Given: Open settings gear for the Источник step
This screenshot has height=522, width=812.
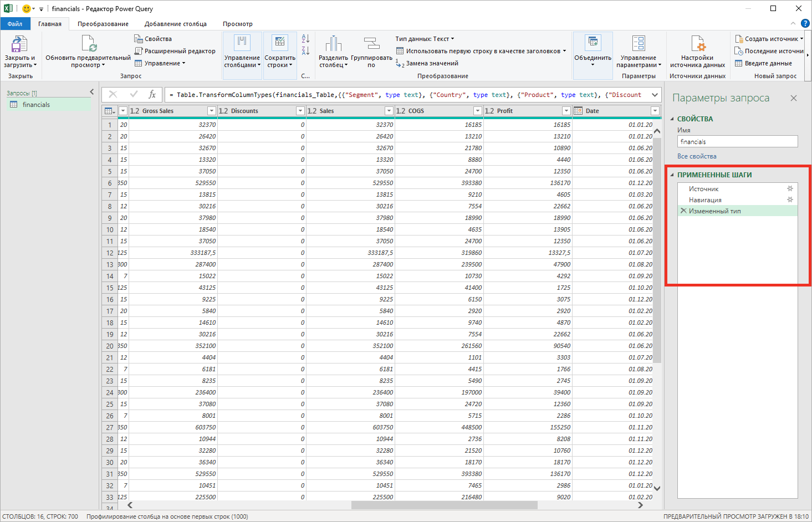Looking at the screenshot, I should [x=790, y=189].
